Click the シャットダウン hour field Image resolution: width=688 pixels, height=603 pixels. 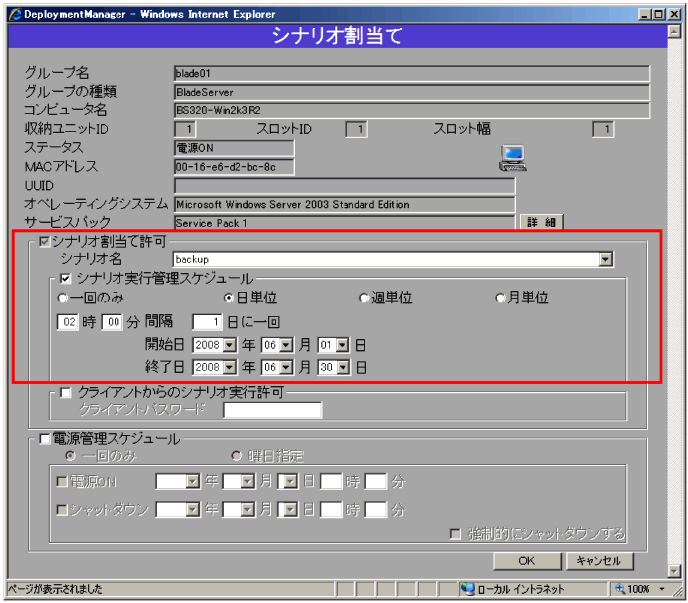pyautogui.click(x=331, y=510)
